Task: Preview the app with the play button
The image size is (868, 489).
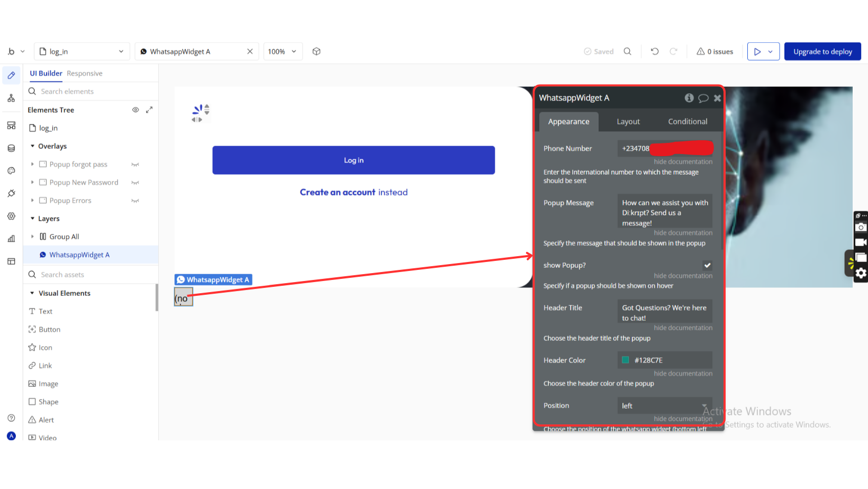Action: [757, 51]
